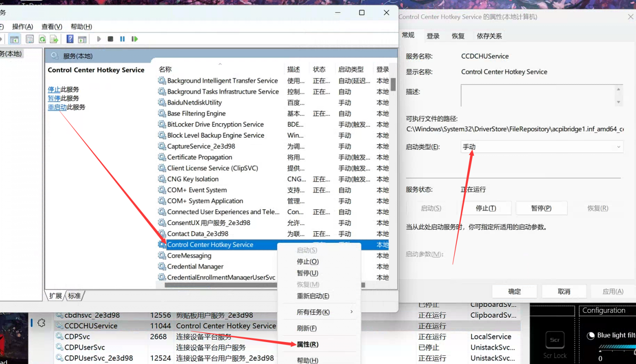The width and height of the screenshot is (636, 364).
Task: Pause the service using the toolbar pause icon
Action: (122, 38)
